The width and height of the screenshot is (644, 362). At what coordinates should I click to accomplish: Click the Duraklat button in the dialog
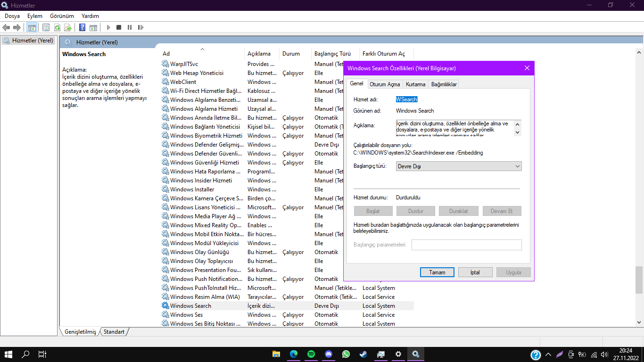(459, 211)
